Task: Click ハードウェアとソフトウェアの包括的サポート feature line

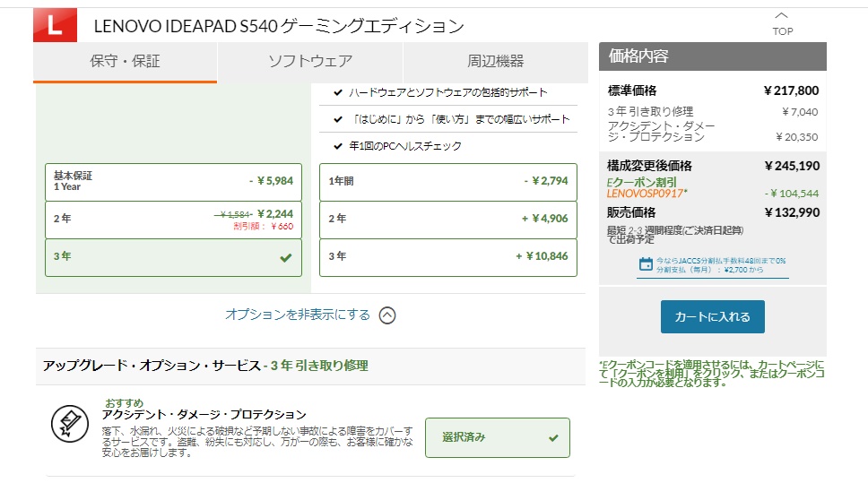Action: pyautogui.click(x=447, y=92)
